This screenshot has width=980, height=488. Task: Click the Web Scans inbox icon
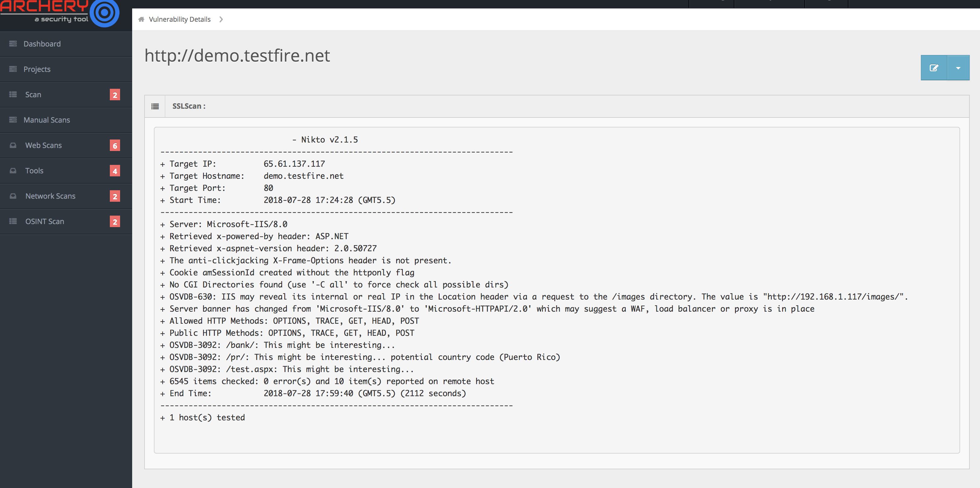click(13, 146)
